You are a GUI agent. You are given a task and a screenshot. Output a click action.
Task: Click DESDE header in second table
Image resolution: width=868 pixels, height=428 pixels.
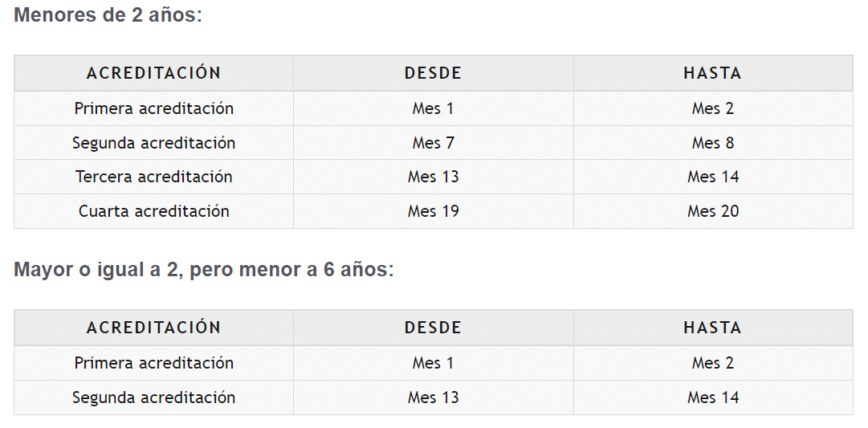click(433, 328)
